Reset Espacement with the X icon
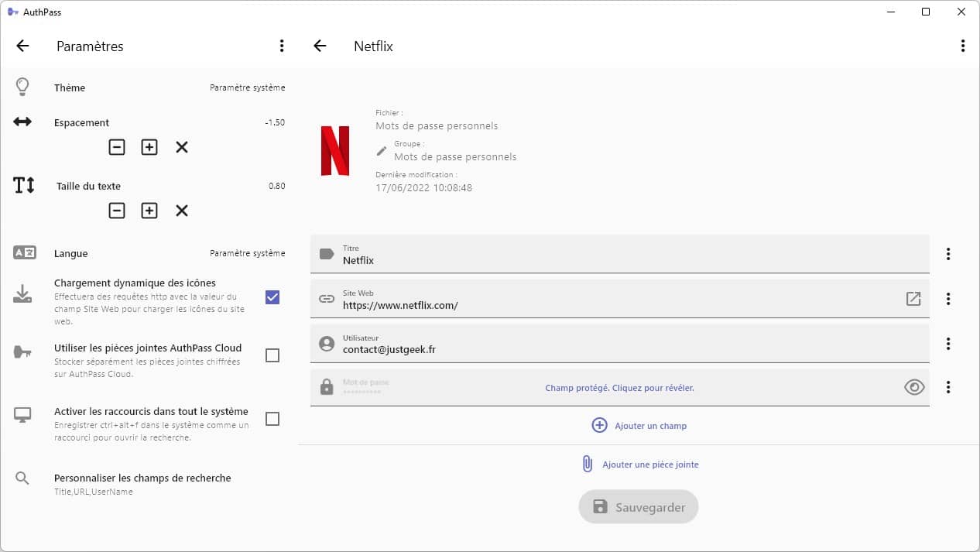980x552 pixels. coord(182,147)
